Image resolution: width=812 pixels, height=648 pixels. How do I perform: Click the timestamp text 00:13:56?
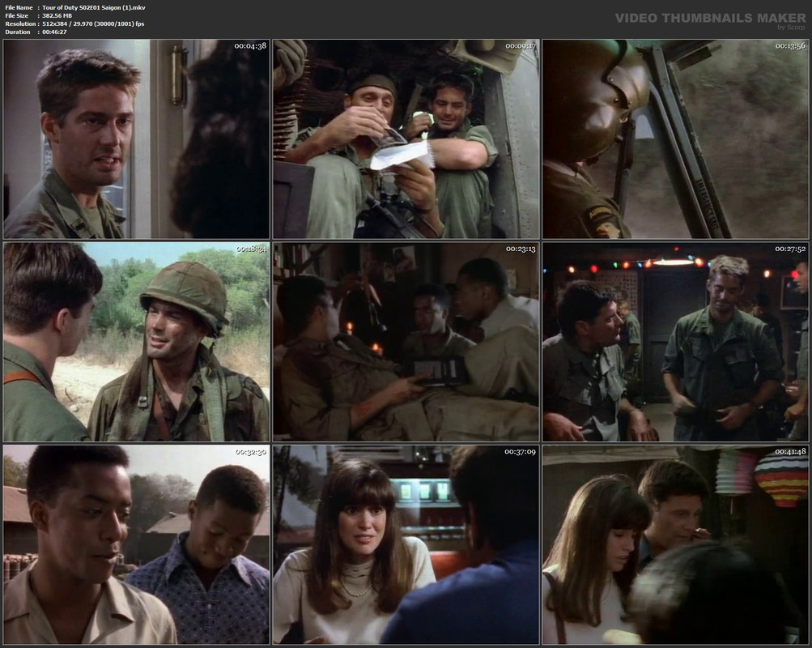tap(790, 46)
